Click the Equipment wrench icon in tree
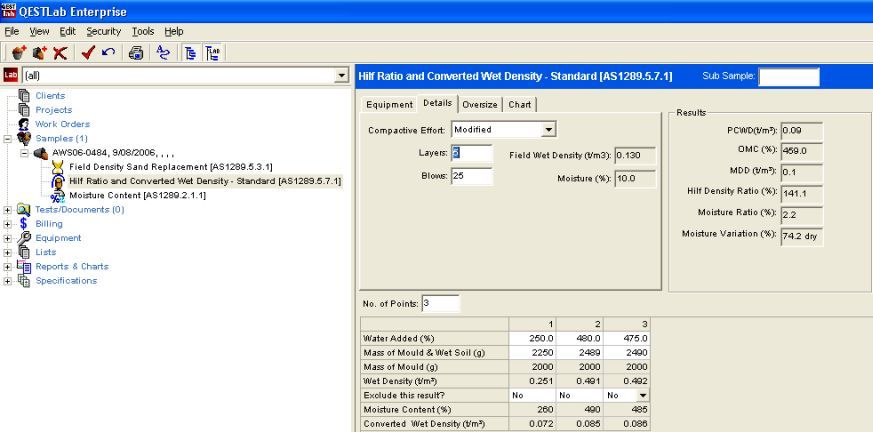 click(24, 238)
